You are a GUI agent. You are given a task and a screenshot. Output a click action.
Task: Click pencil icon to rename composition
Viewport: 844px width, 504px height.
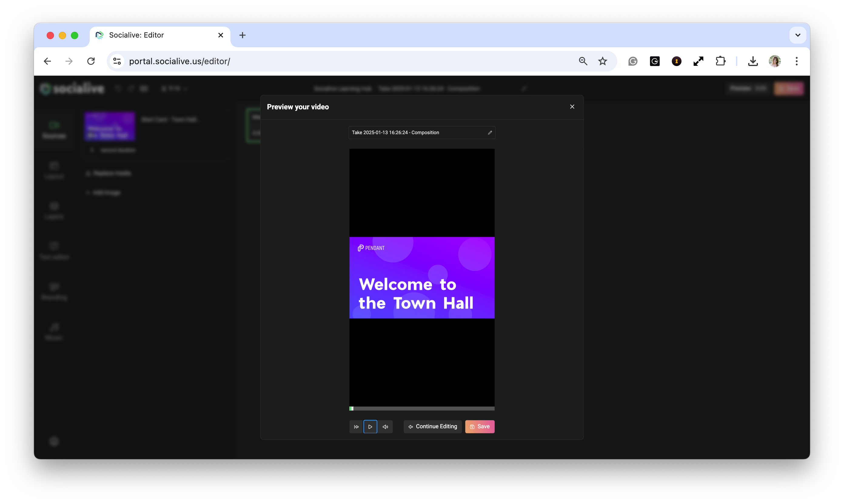point(490,132)
